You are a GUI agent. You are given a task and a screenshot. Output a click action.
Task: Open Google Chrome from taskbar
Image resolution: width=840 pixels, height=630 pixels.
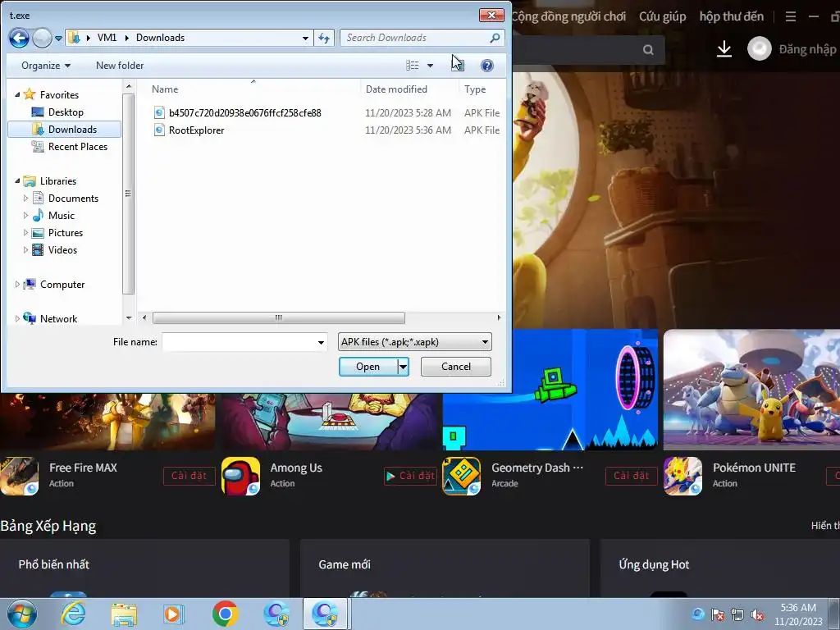point(225,614)
